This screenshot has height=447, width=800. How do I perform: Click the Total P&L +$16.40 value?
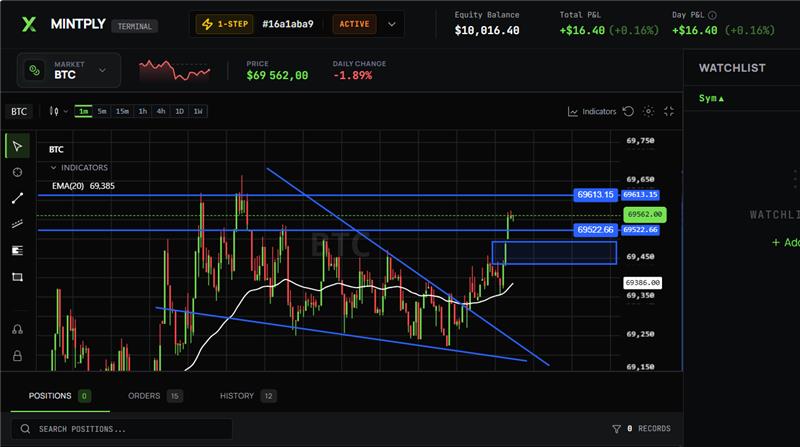pos(582,31)
